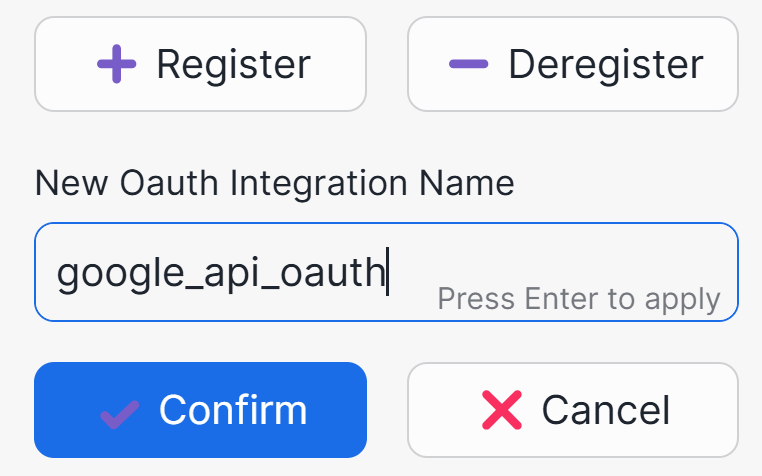Image resolution: width=762 pixels, height=476 pixels.
Task: Click the purple minus icon on Deregister
Action: (468, 65)
